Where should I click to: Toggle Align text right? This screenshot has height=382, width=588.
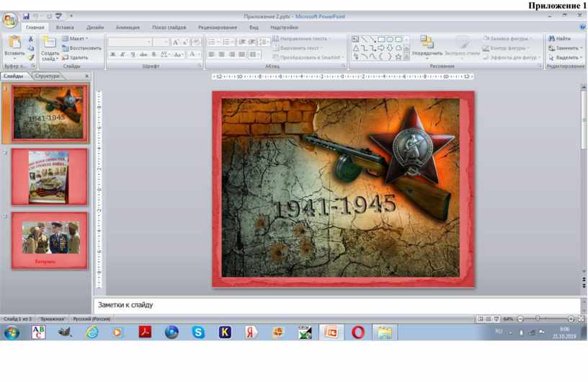tap(232, 55)
